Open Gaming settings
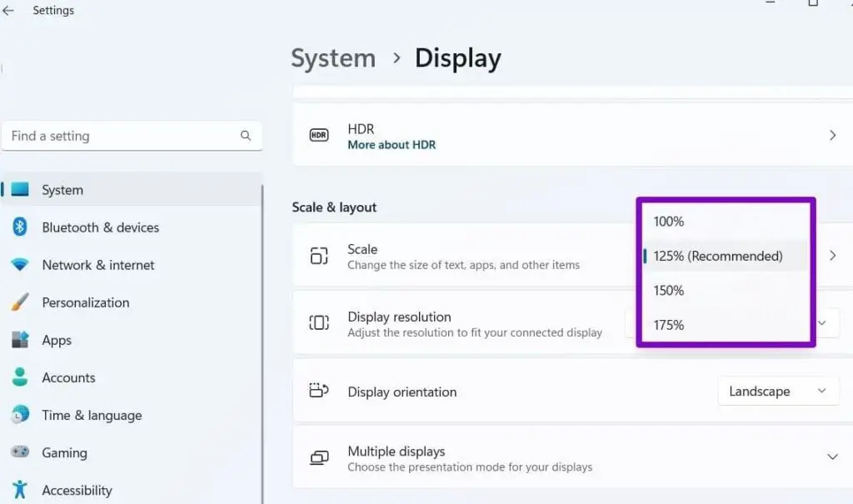 [64, 452]
